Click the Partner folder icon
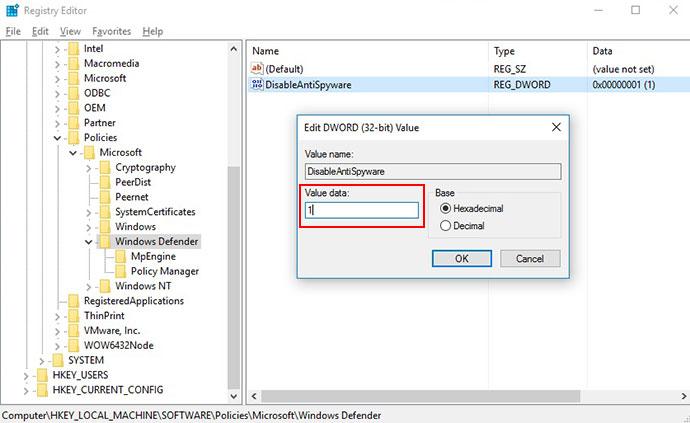 pos(74,123)
